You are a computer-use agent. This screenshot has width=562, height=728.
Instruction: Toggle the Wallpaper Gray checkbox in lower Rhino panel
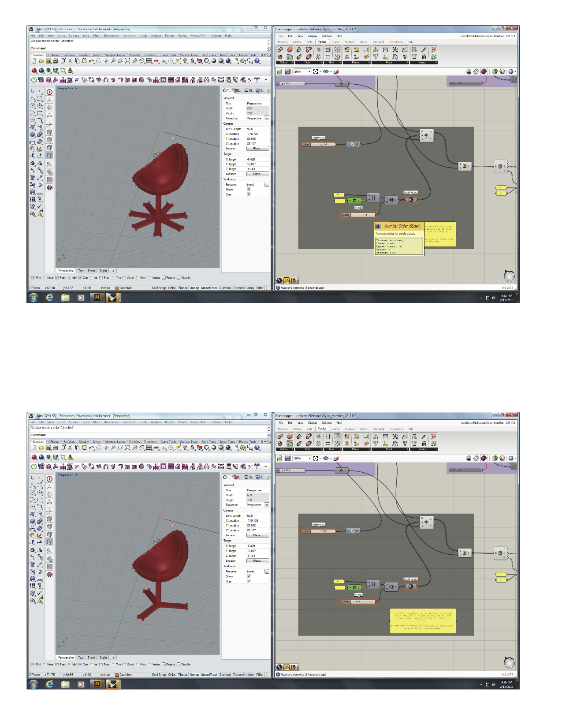[x=249, y=581]
